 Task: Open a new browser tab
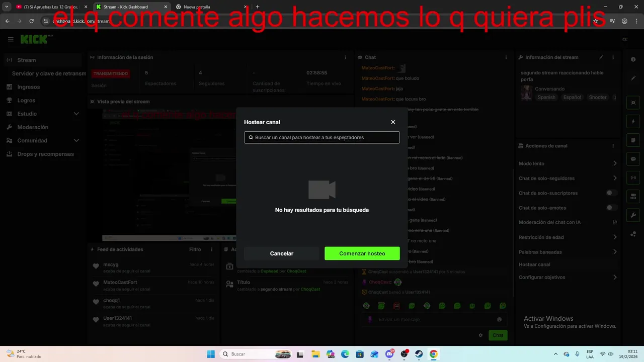[x=258, y=7]
